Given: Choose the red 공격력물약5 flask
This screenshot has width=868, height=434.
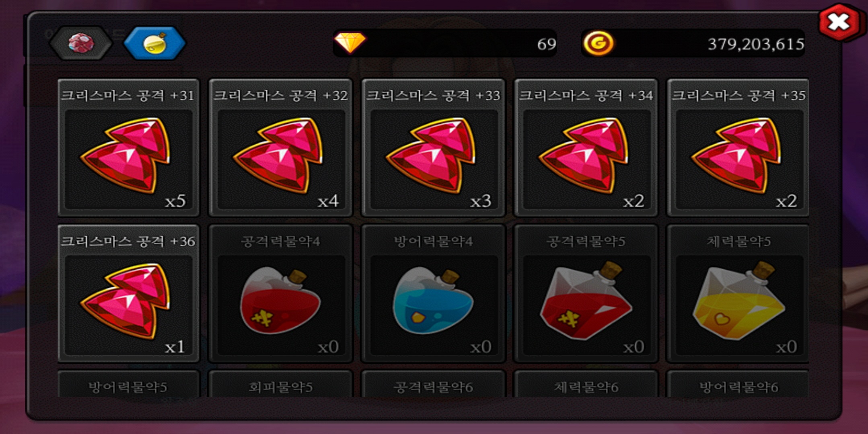Looking at the screenshot, I should [586, 294].
